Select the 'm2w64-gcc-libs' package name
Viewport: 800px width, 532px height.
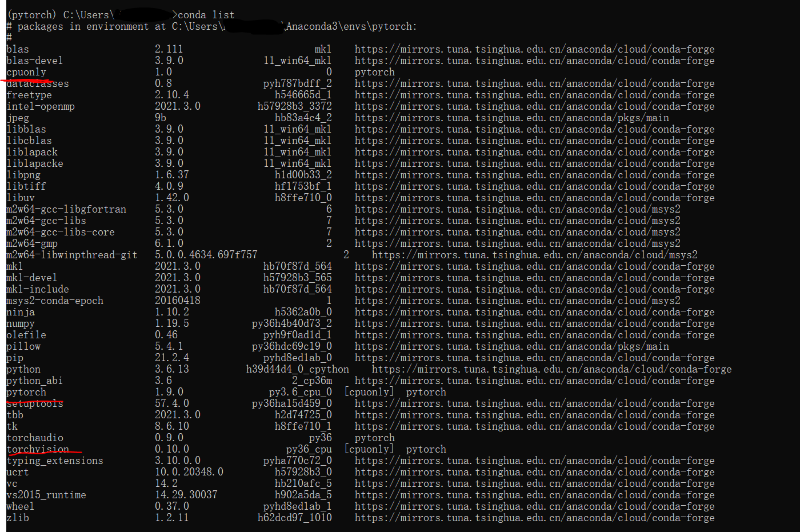(x=46, y=221)
